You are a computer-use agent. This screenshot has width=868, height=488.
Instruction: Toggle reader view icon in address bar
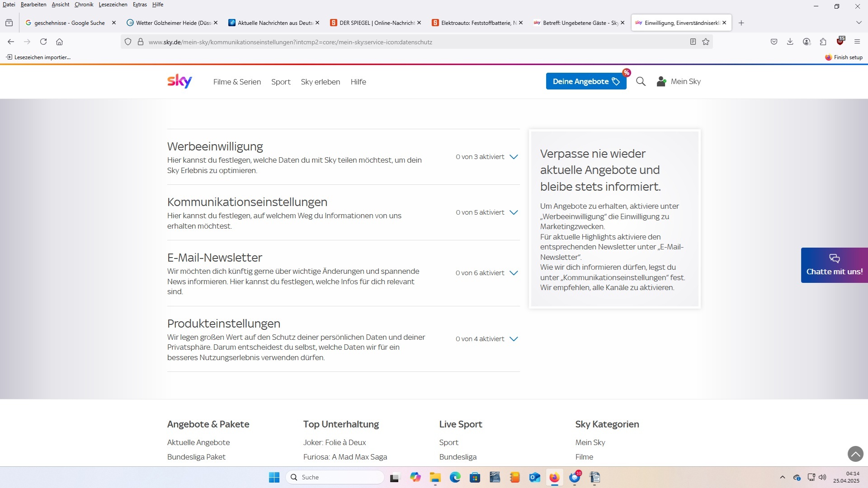(693, 42)
